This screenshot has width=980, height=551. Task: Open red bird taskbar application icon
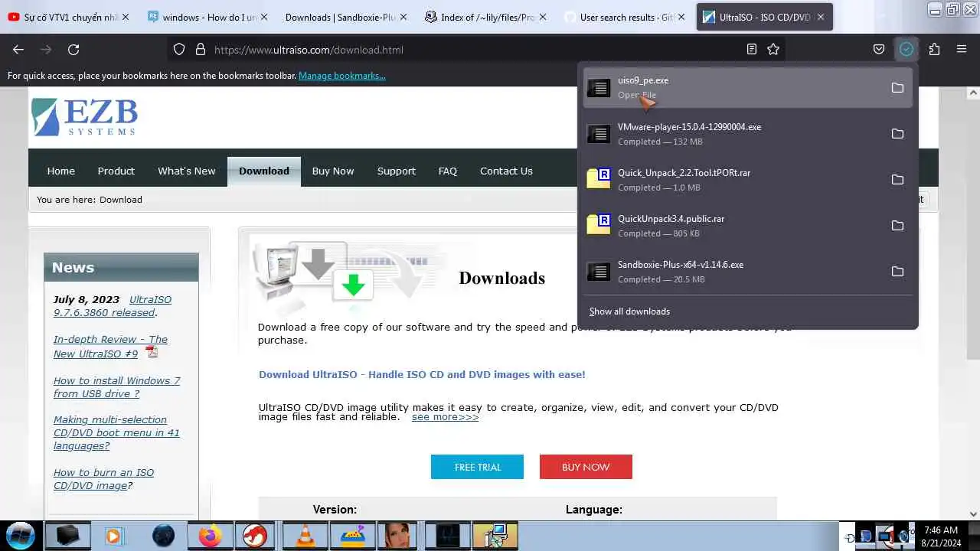pos(255,536)
